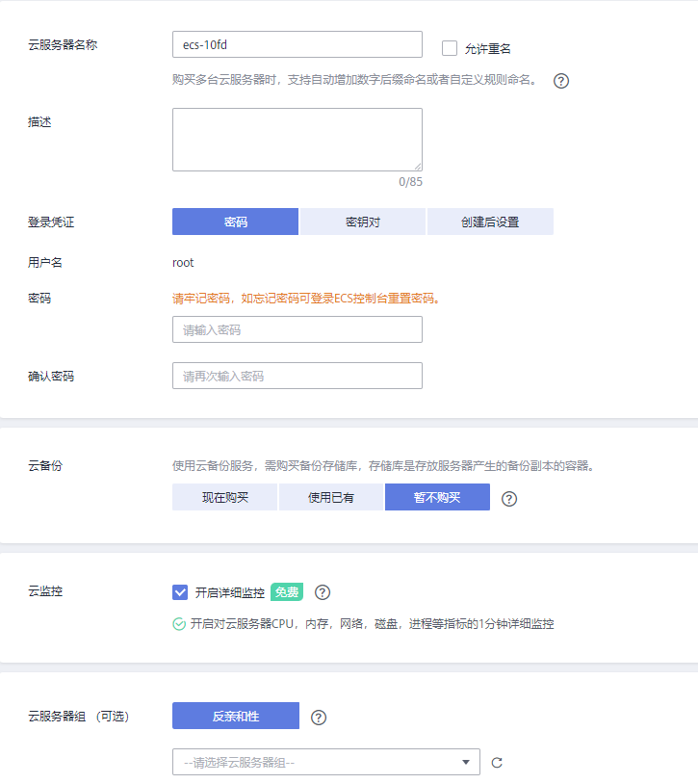Open the 请选择云服务器组 dropdown

[x=325, y=762]
